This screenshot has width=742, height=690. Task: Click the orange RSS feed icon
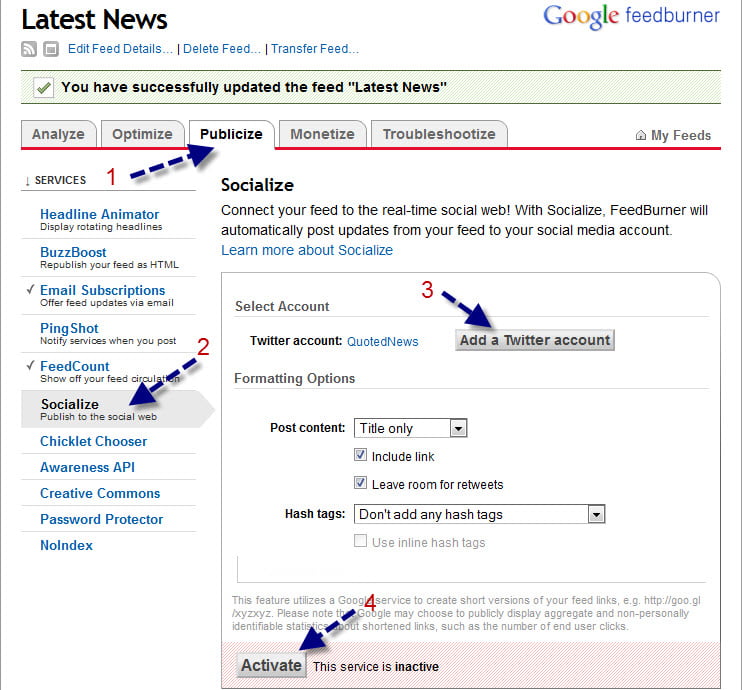[x=29, y=49]
